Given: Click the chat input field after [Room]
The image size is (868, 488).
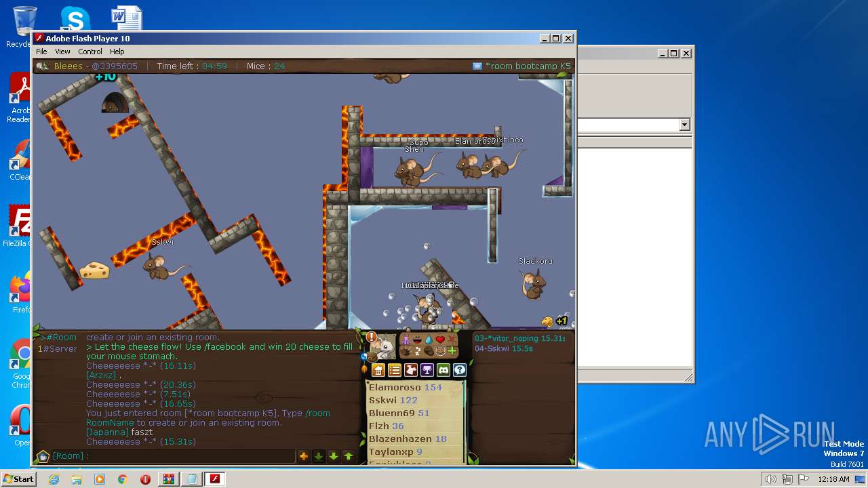Looking at the screenshot, I should 193,456.
